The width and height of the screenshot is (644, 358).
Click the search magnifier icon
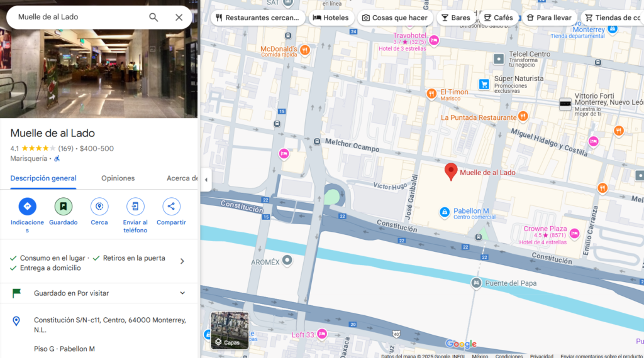pyautogui.click(x=153, y=17)
